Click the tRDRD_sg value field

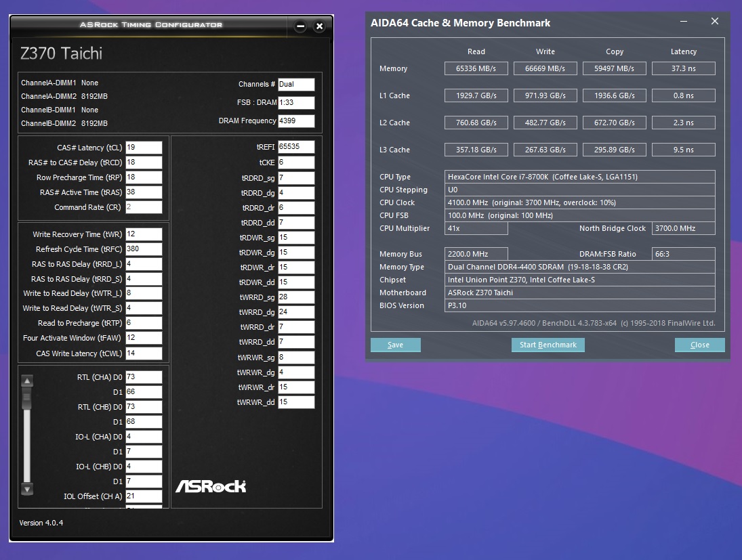coord(296,178)
